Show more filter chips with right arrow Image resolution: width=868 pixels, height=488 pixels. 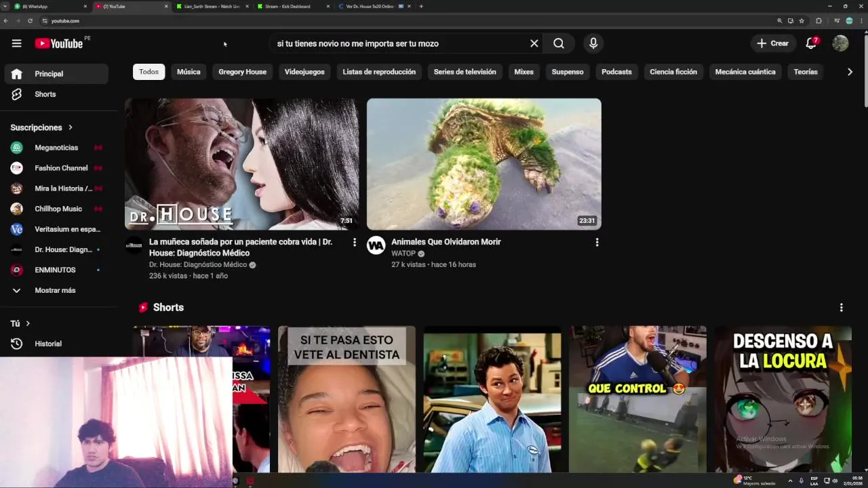(x=850, y=72)
